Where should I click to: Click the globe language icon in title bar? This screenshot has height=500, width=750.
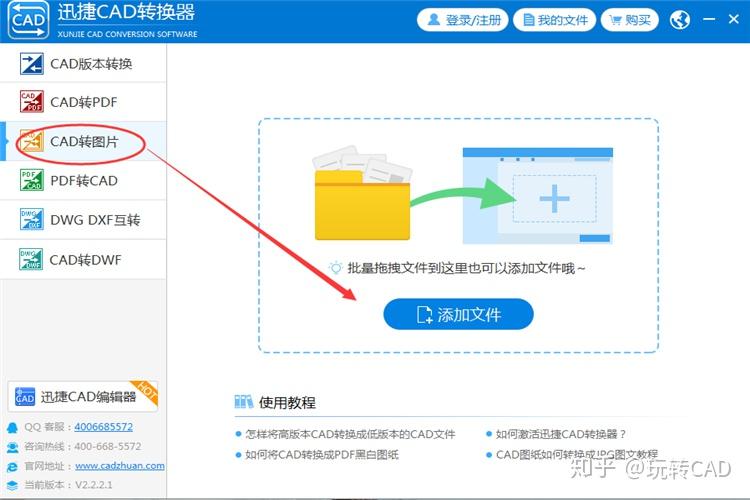tap(680, 20)
